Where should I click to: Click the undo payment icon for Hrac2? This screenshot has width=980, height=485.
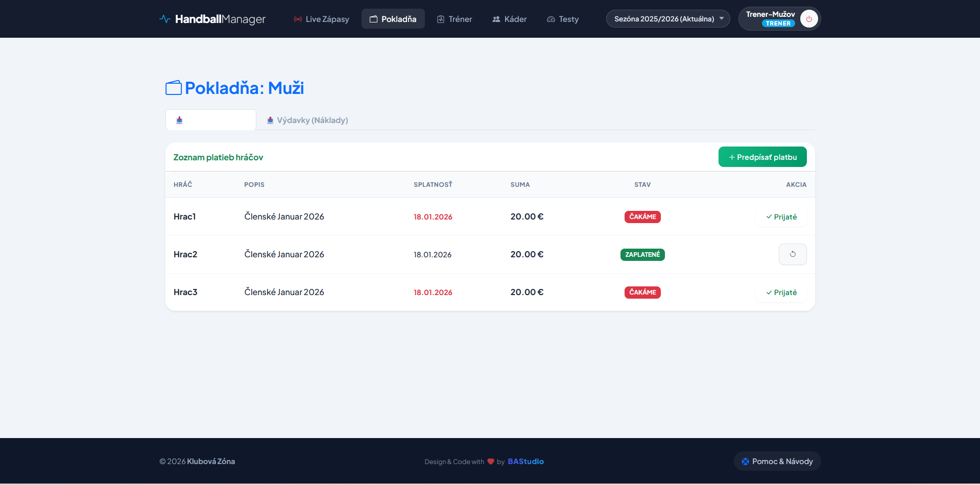coord(793,254)
